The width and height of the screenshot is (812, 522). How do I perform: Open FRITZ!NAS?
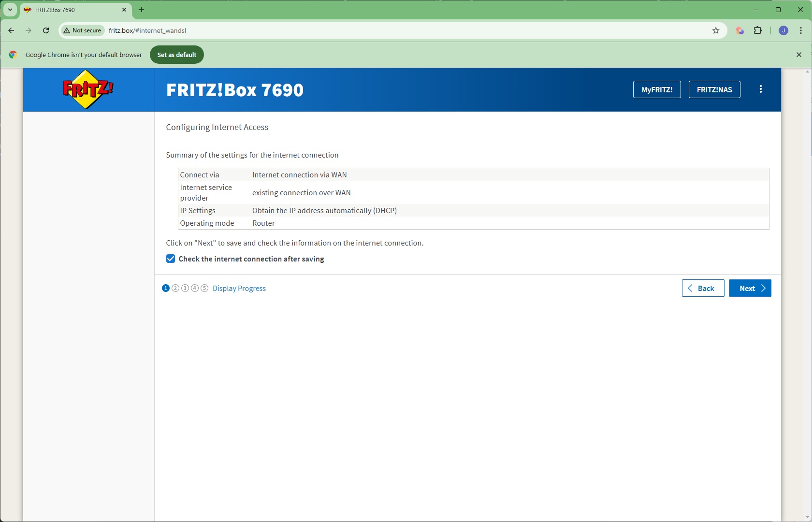(714, 89)
